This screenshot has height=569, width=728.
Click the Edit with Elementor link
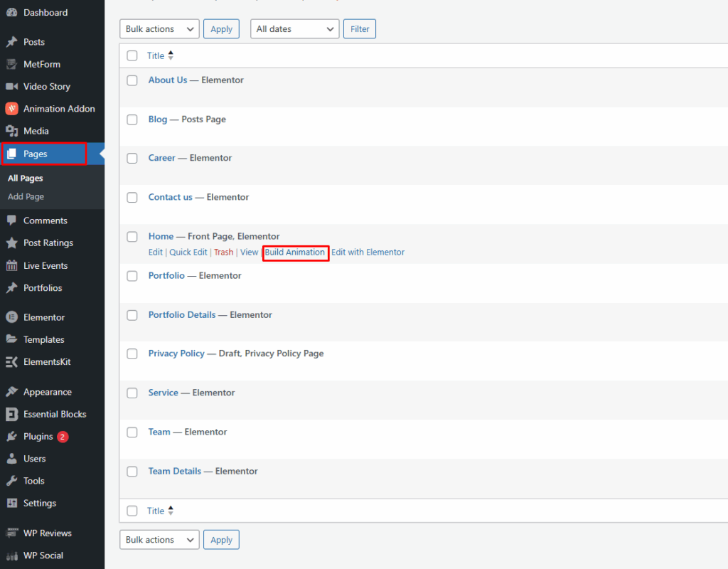pyautogui.click(x=368, y=252)
